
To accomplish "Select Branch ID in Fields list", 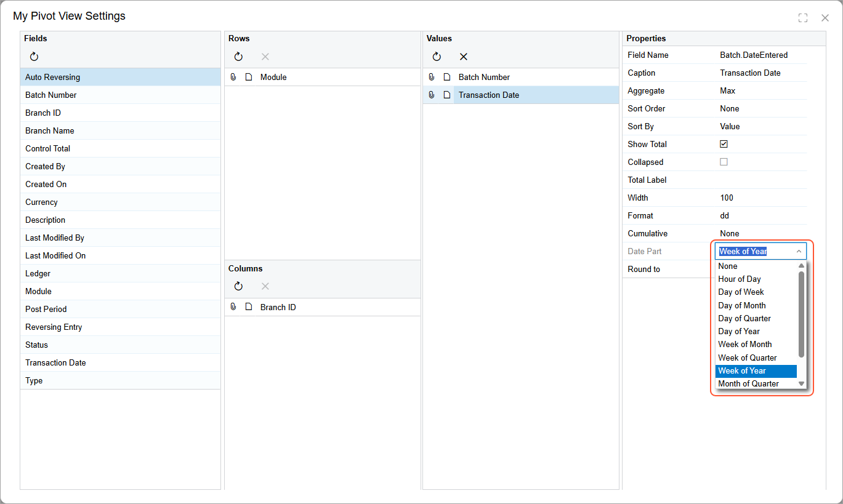I will 120,113.
